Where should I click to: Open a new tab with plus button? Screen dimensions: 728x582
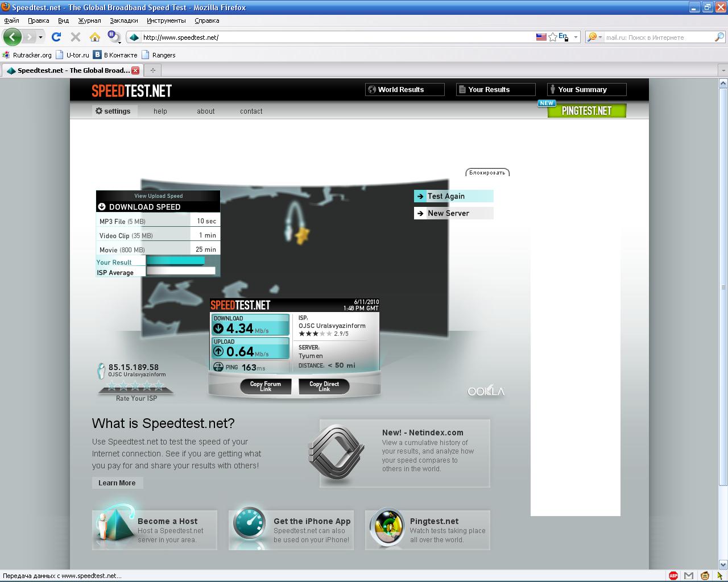(x=152, y=70)
